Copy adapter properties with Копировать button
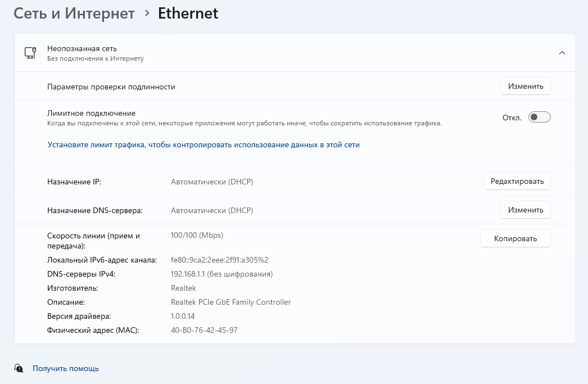588x384 pixels. click(x=515, y=238)
